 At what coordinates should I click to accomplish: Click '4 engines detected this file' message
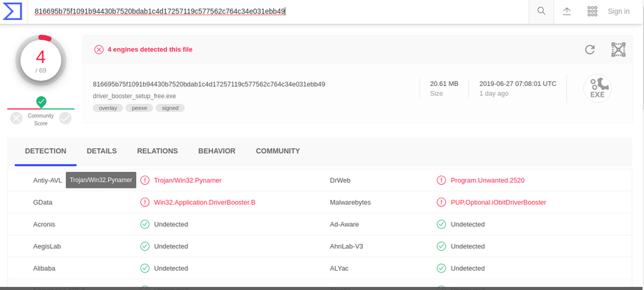150,49
